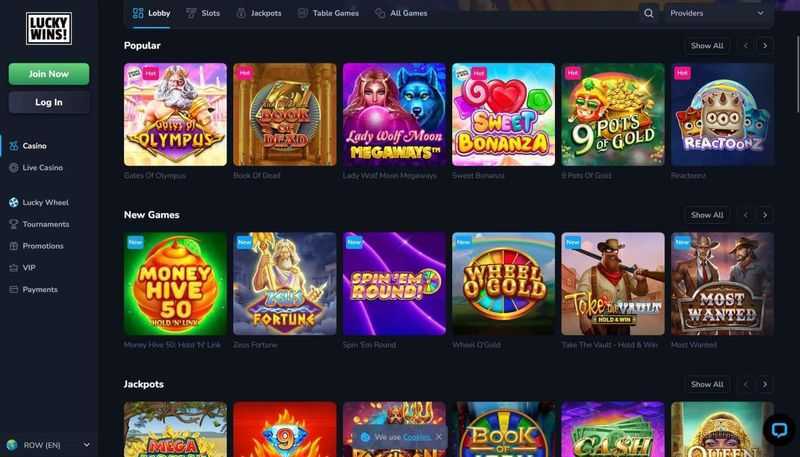Image resolution: width=800 pixels, height=457 pixels.
Task: Open the live chat bubble icon
Action: click(x=779, y=430)
